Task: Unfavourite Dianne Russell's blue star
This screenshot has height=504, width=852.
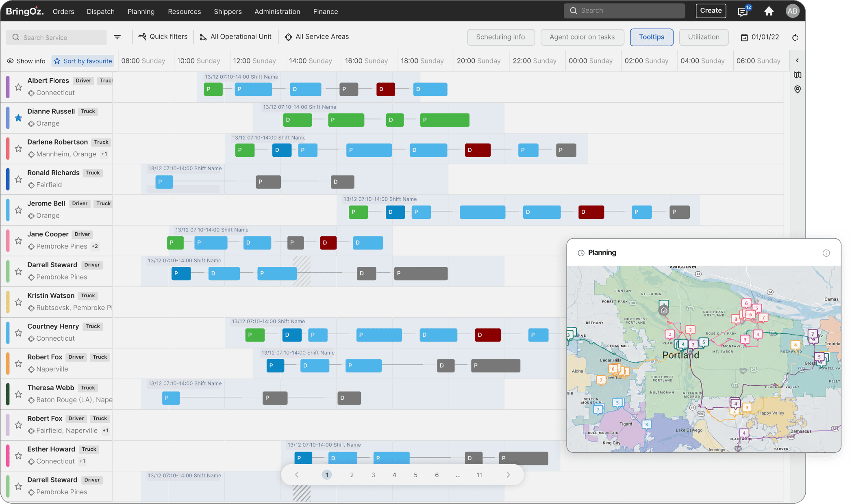Action: 18,118
